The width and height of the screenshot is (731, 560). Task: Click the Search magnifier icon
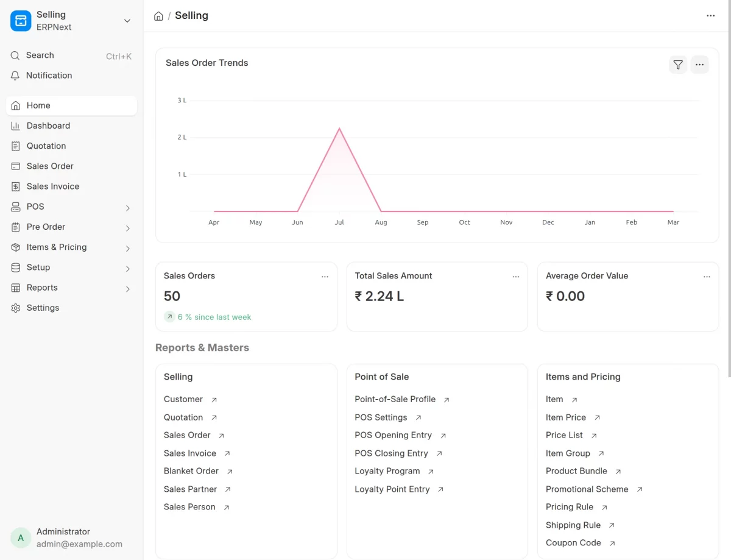click(15, 55)
